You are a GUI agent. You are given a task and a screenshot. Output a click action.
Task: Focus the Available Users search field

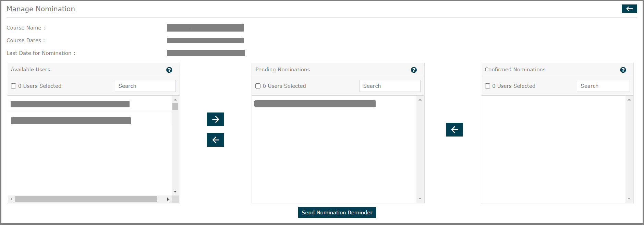pos(145,86)
